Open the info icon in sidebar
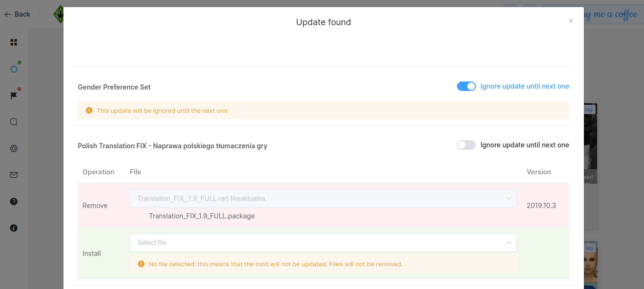The width and height of the screenshot is (644, 289). click(x=14, y=228)
